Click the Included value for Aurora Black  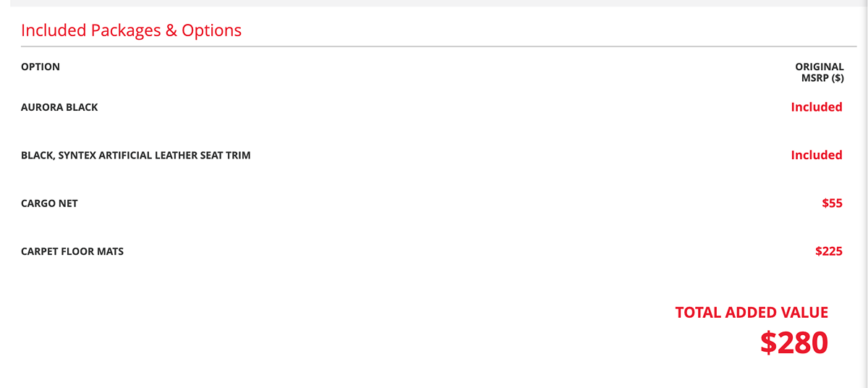[817, 107]
